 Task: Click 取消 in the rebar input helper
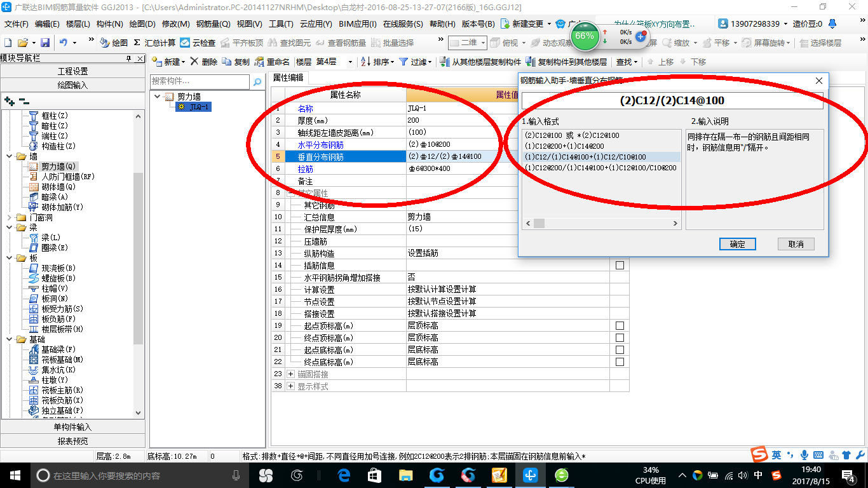(x=796, y=244)
